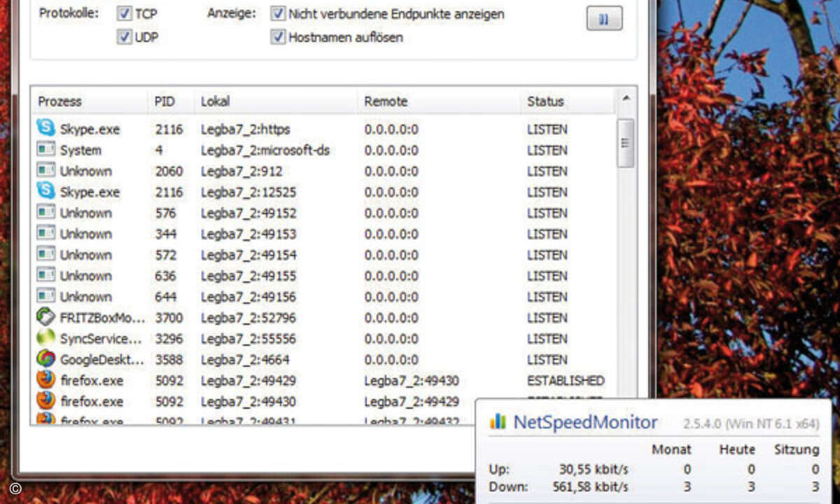Viewport: 840px width, 504px height.
Task: Toggle 'Nicht verbundene Endpunkte anzeigen' checkbox
Action: 278,13
